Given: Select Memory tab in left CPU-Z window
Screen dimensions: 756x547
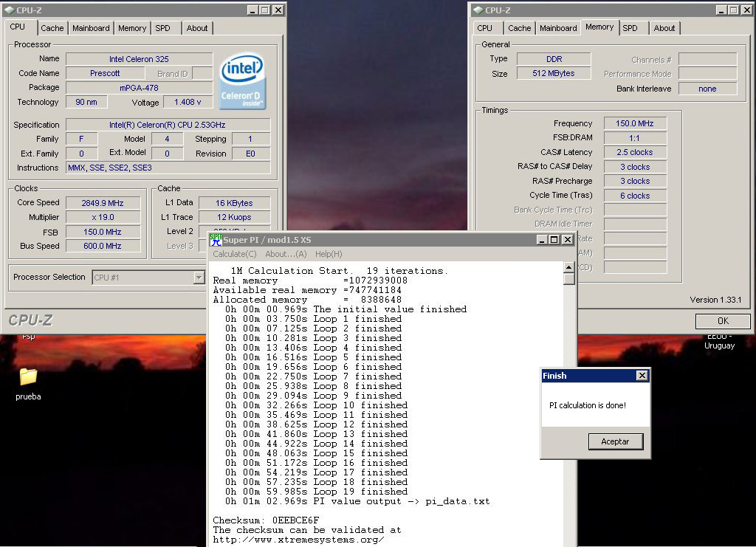Looking at the screenshot, I should pos(132,28).
